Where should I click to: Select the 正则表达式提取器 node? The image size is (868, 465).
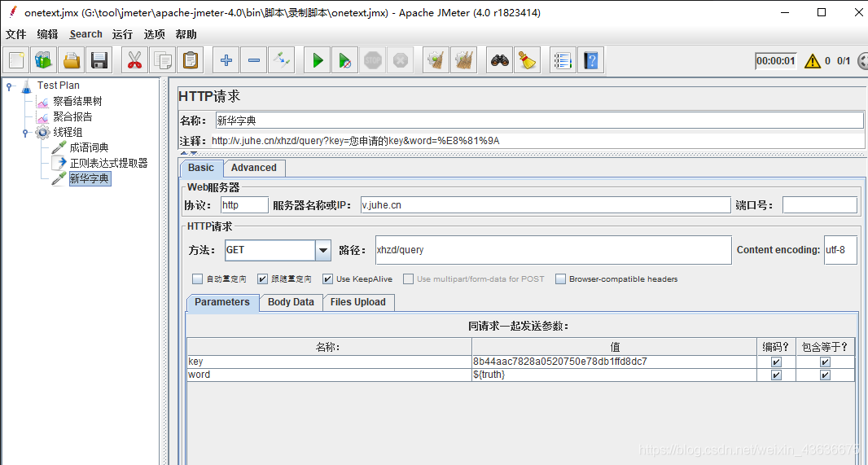coord(108,164)
